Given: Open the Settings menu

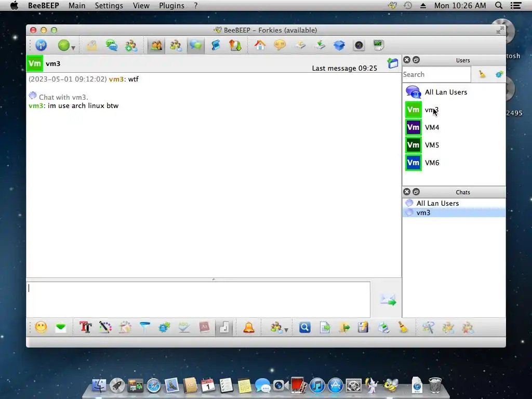Looking at the screenshot, I should [109, 5].
